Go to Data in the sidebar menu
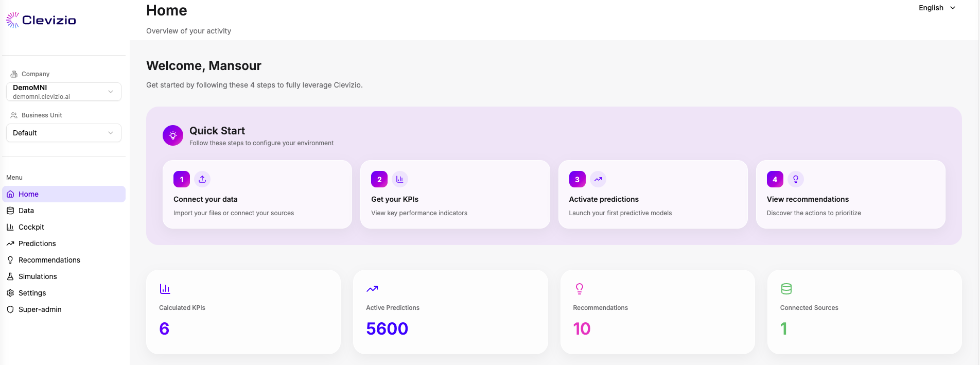This screenshot has width=980, height=365. 26,211
